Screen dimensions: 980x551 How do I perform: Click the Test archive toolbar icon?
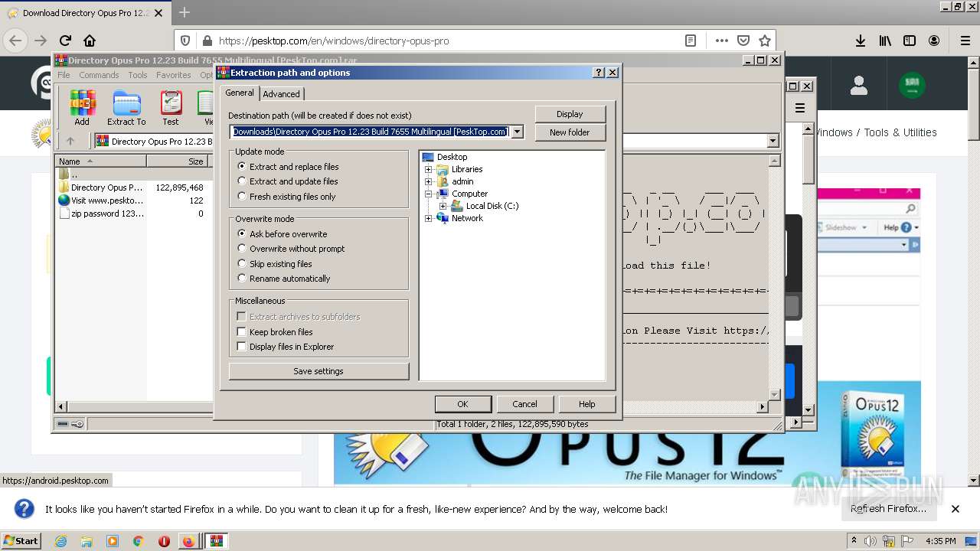171,108
